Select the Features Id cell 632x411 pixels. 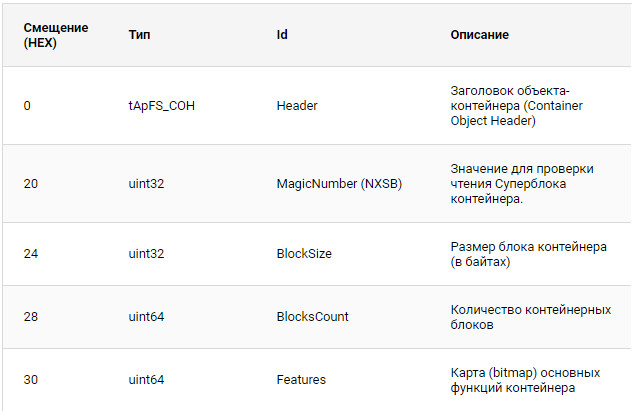[x=301, y=380]
